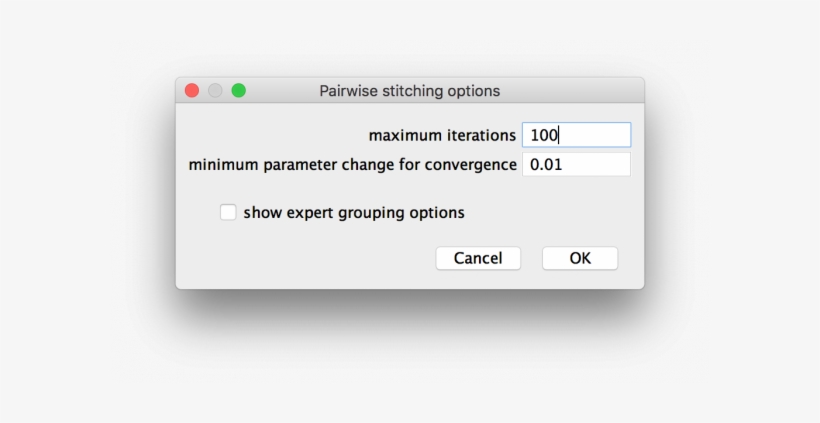Viewport: 820px width, 423px height.
Task: Click the "minimum parameter change for convergence" label
Action: (x=352, y=164)
